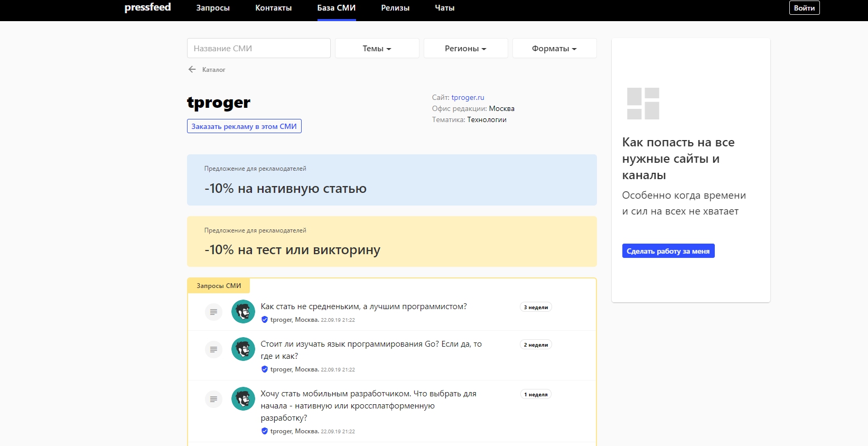Click tproger avatar on the mobile developer query
Screen dimensions: 868x446
[x=243, y=399]
